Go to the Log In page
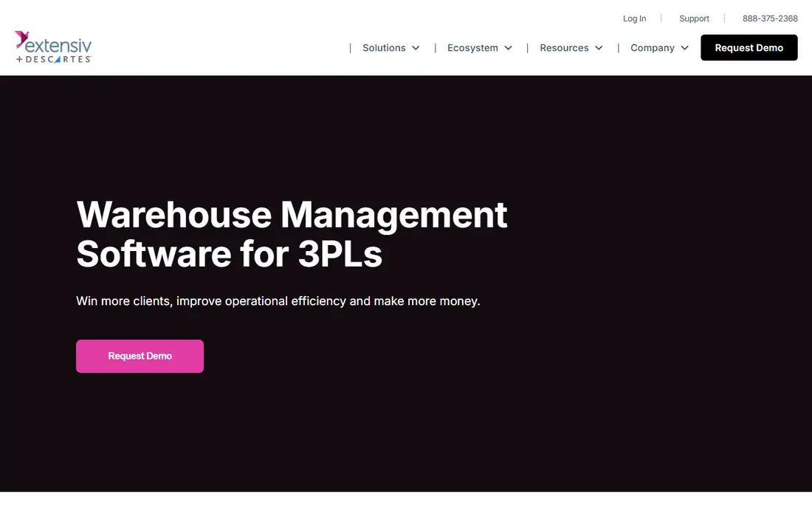 point(634,18)
